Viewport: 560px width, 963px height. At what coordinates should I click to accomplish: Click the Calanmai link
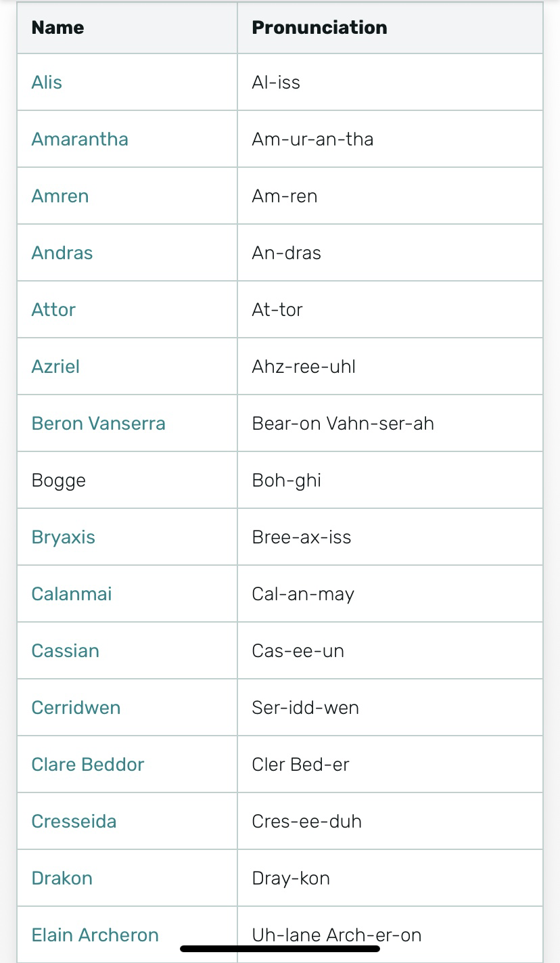(x=72, y=594)
